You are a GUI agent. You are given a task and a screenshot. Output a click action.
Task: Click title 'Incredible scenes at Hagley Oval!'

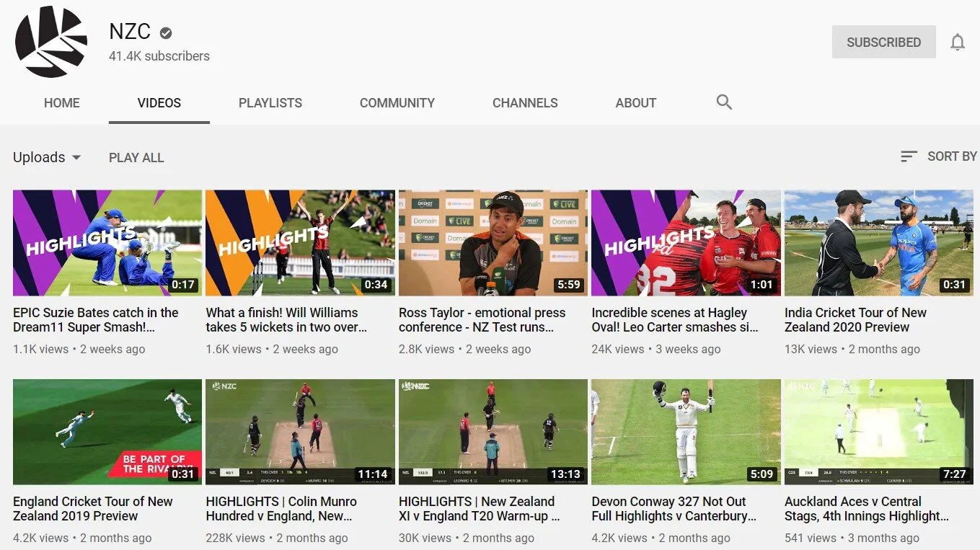click(675, 319)
